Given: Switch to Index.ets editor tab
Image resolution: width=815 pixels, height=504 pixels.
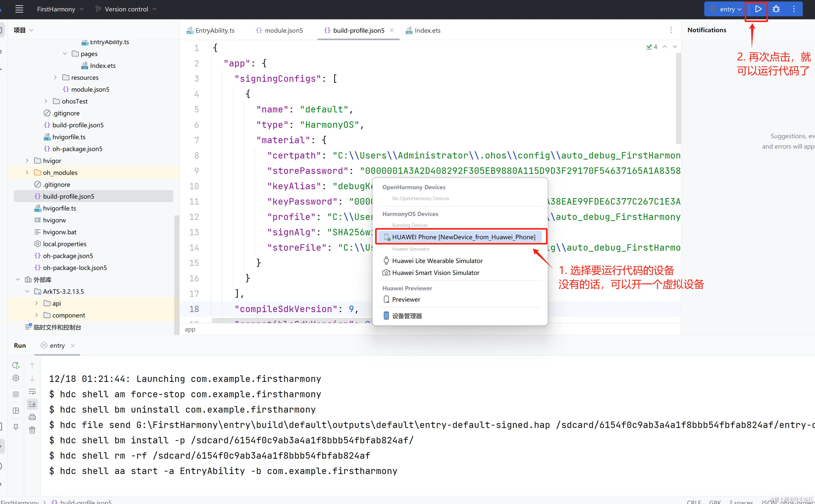Looking at the screenshot, I should tap(423, 30).
